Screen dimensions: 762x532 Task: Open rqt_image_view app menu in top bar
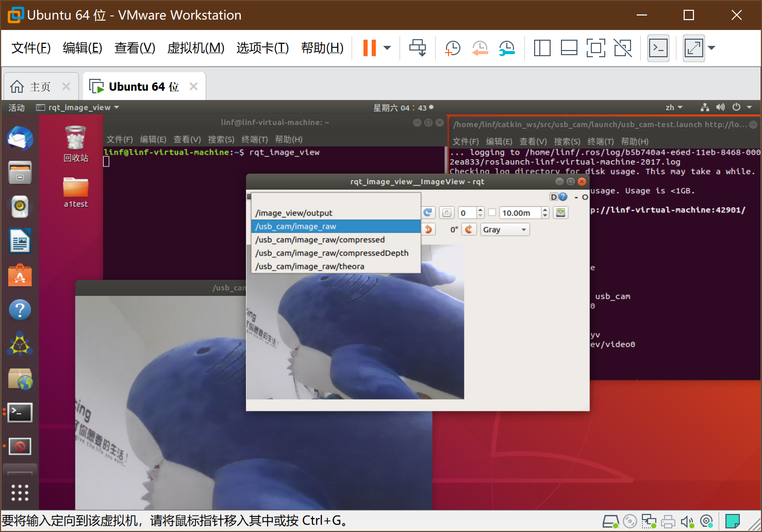(78, 107)
